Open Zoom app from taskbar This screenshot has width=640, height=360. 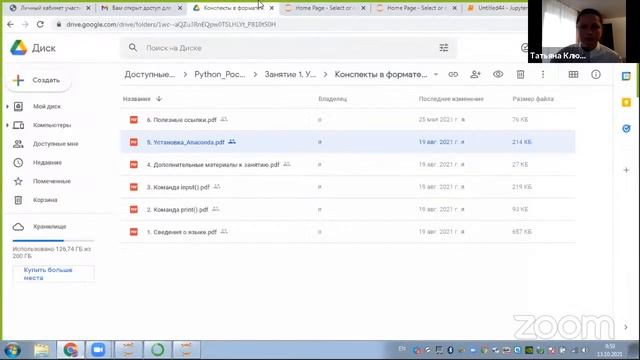tap(98, 350)
